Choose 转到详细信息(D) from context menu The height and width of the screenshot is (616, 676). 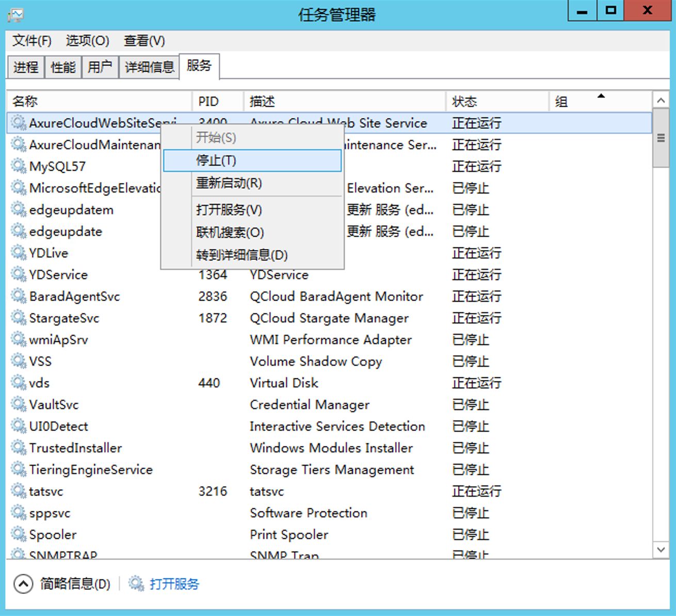[x=242, y=255]
